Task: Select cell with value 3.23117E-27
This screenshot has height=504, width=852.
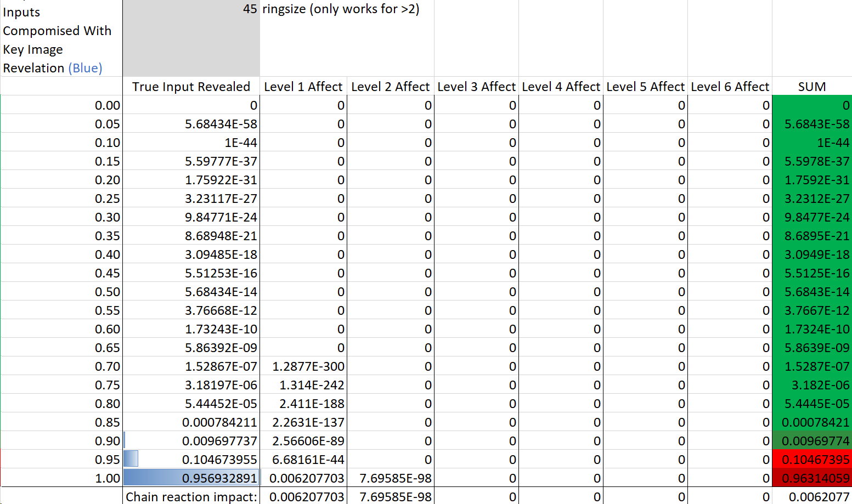Action: tap(191, 198)
